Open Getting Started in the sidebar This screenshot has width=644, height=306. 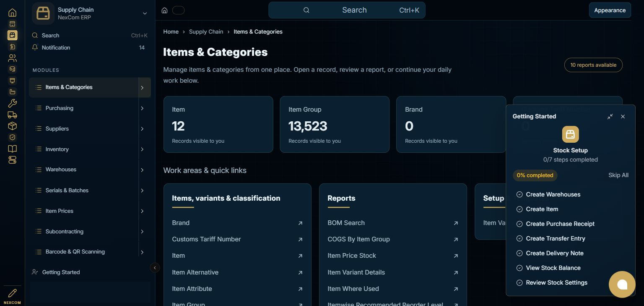[x=61, y=272]
